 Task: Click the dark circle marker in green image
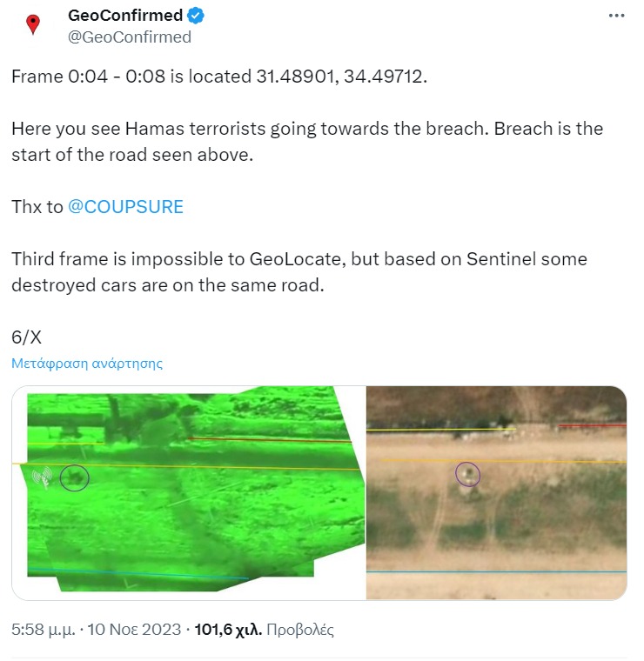[74, 477]
